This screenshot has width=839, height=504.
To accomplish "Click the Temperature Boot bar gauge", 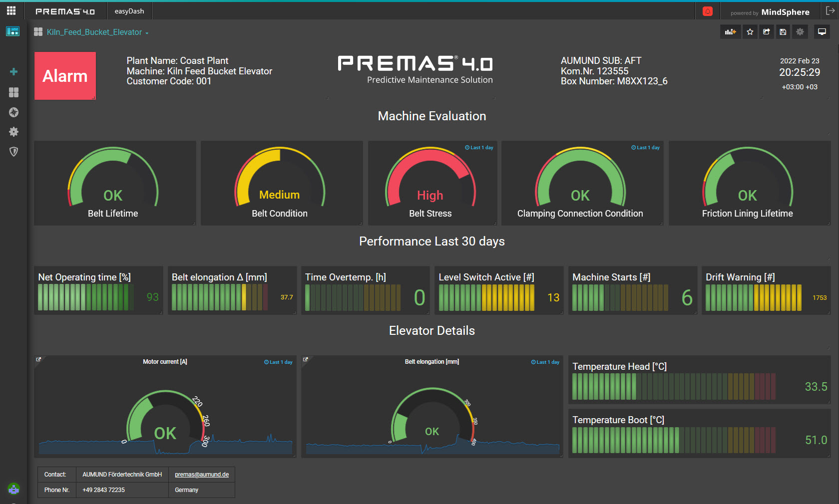I will click(x=674, y=440).
